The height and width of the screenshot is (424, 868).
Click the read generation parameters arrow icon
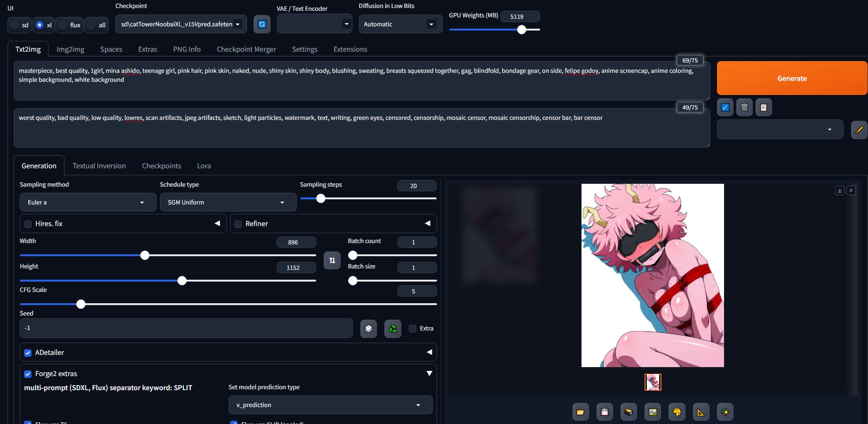725,107
